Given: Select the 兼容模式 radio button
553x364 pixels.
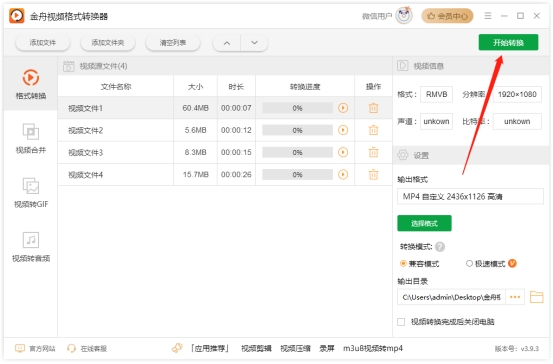Looking at the screenshot, I should [x=403, y=263].
